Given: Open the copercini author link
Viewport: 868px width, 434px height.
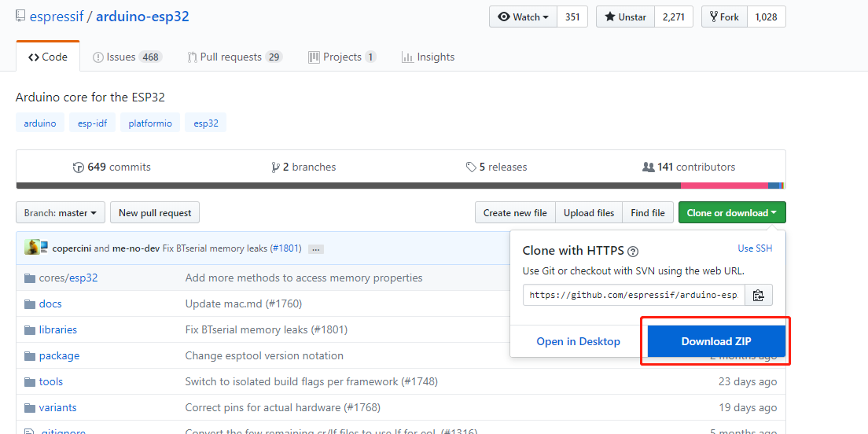Looking at the screenshot, I should tap(72, 248).
